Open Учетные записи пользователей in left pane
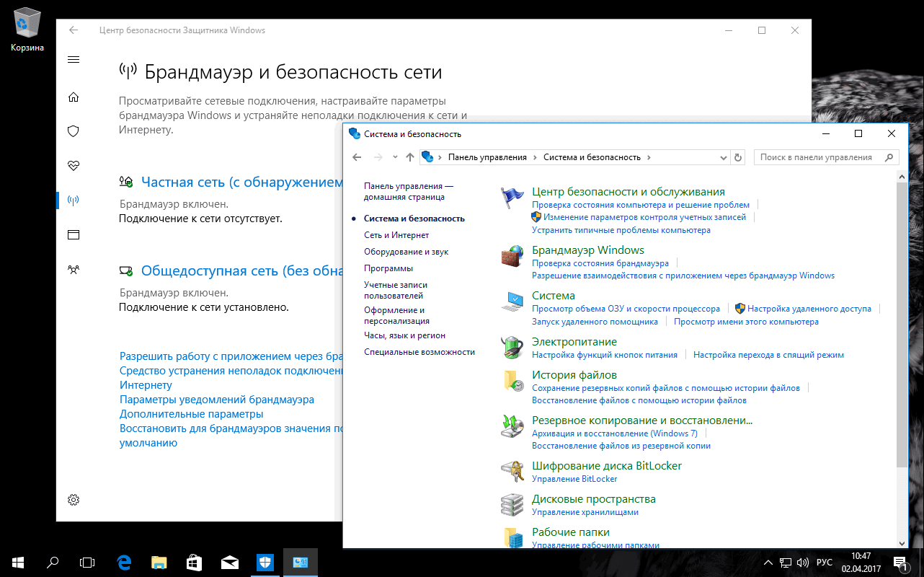Image resolution: width=924 pixels, height=577 pixels. tap(397, 290)
